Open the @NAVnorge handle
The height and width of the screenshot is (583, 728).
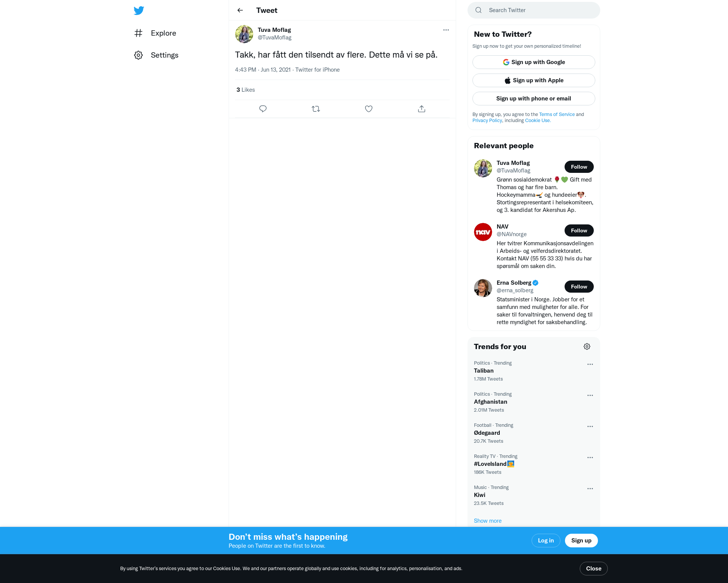[511, 234]
